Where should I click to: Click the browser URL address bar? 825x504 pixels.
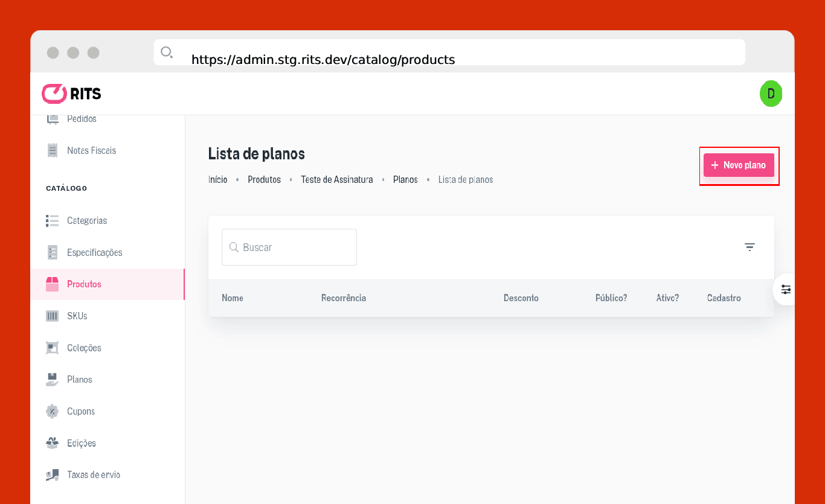click(449, 53)
